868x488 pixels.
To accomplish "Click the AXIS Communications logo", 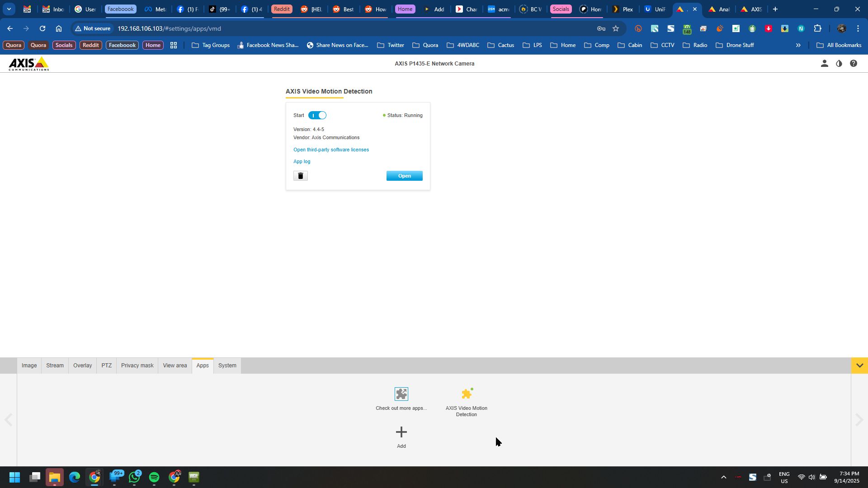I will [28, 64].
